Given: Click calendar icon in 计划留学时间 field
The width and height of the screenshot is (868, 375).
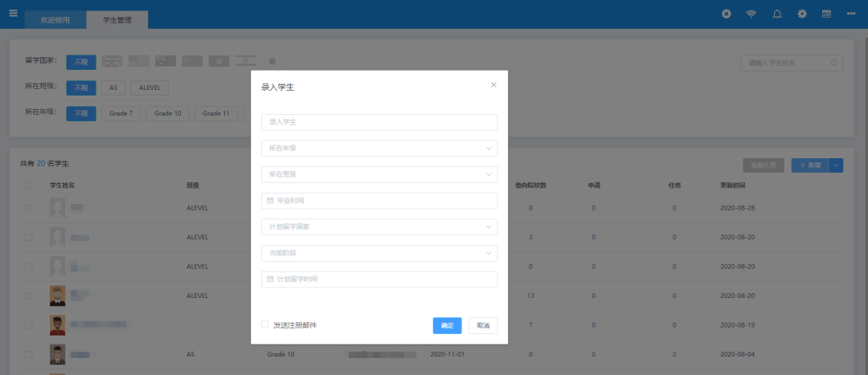Looking at the screenshot, I should tap(270, 279).
